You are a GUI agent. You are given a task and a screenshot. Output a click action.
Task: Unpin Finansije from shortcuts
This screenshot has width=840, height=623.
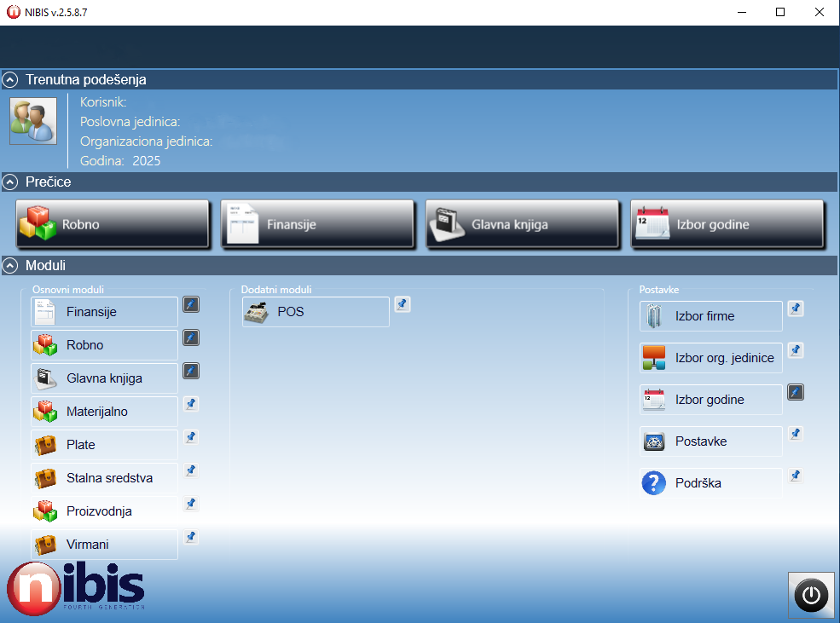point(191,304)
